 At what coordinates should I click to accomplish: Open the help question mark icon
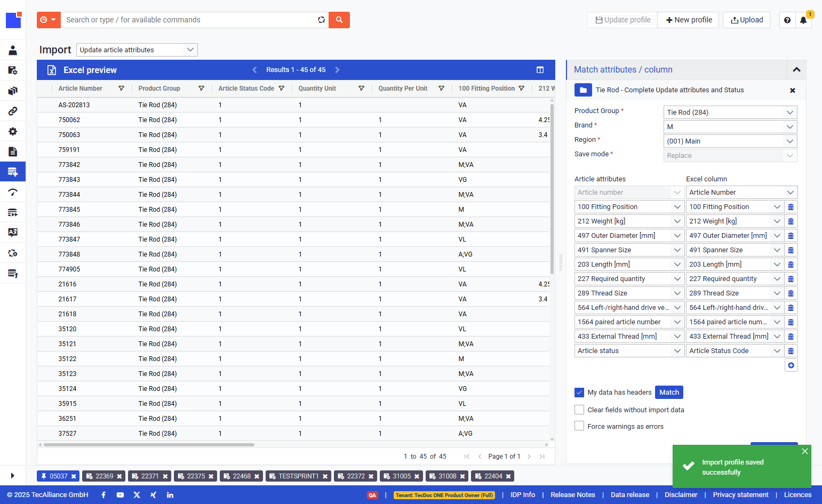tap(787, 20)
